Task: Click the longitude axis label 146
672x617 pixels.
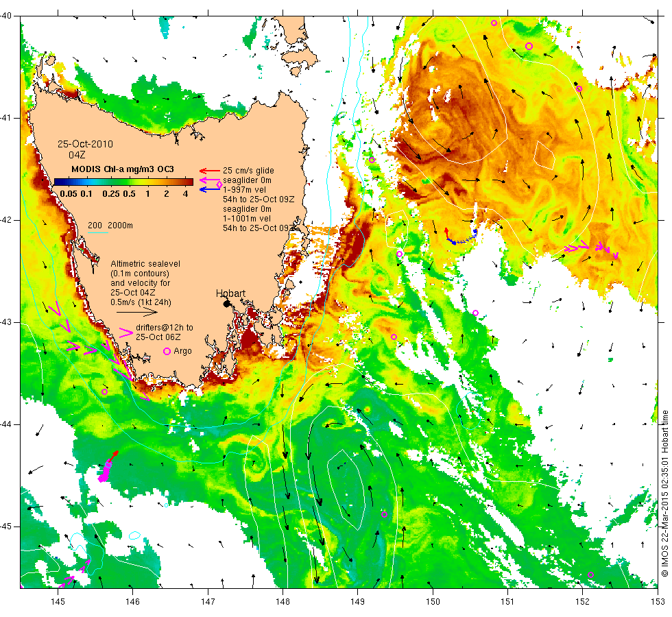Action: (x=133, y=602)
